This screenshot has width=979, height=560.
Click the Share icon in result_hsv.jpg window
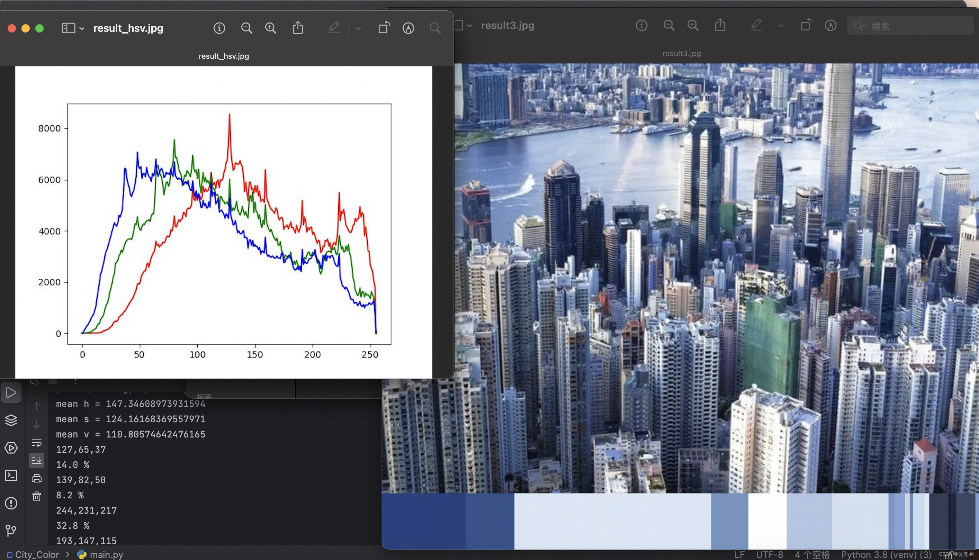298,28
